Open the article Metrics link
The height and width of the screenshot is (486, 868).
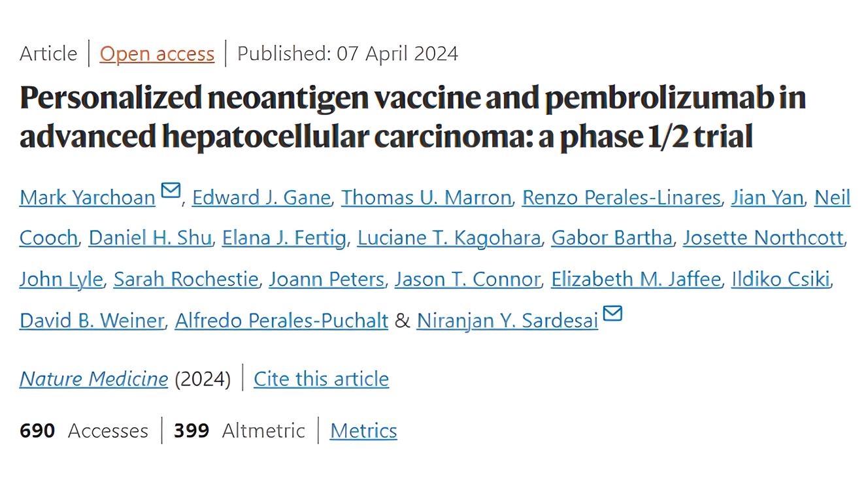(x=363, y=431)
